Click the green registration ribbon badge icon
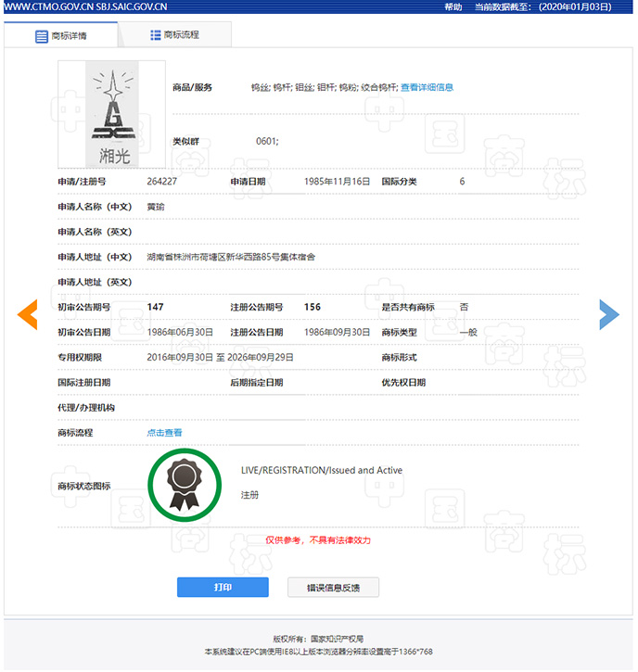This screenshot has height=672, width=638. 185,483
